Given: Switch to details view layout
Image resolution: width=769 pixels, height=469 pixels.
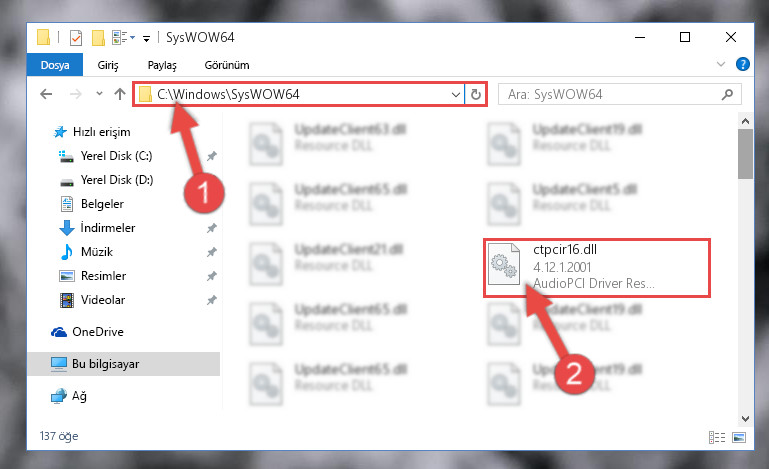Looking at the screenshot, I should 717,437.
